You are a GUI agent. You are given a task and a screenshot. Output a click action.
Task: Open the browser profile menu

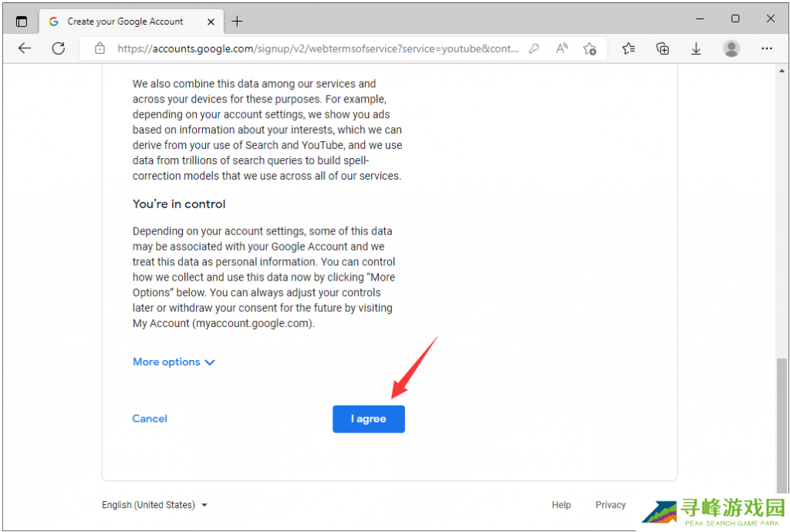tap(731, 49)
